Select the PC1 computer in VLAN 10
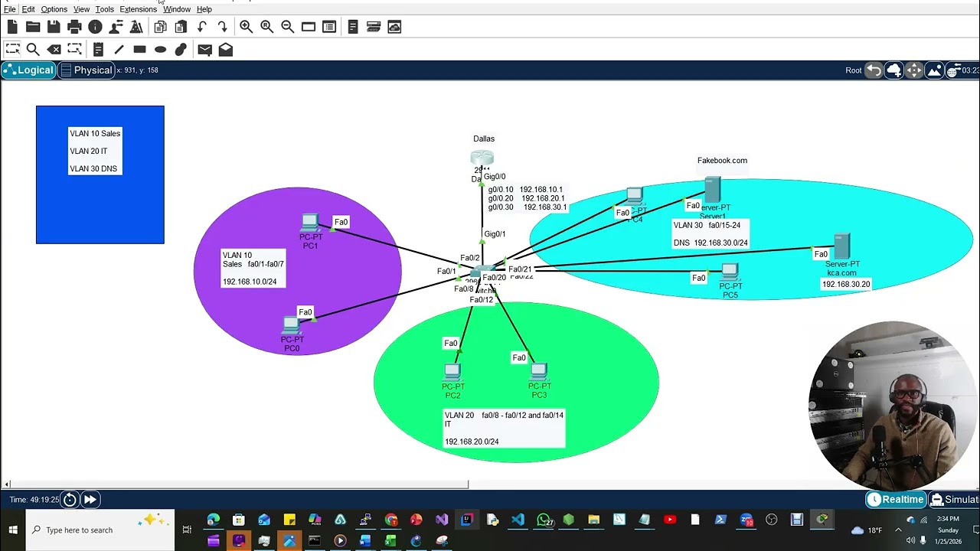 coord(309,223)
